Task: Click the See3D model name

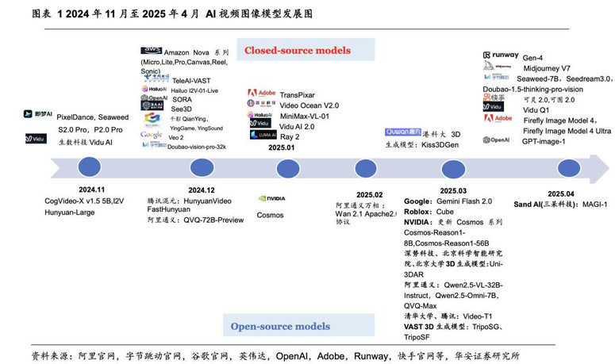Action: click(x=181, y=109)
